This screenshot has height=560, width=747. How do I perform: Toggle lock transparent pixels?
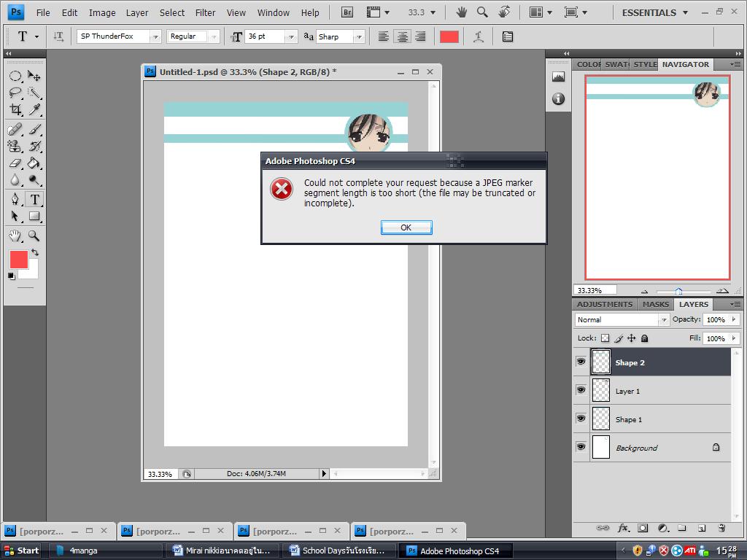pos(605,338)
